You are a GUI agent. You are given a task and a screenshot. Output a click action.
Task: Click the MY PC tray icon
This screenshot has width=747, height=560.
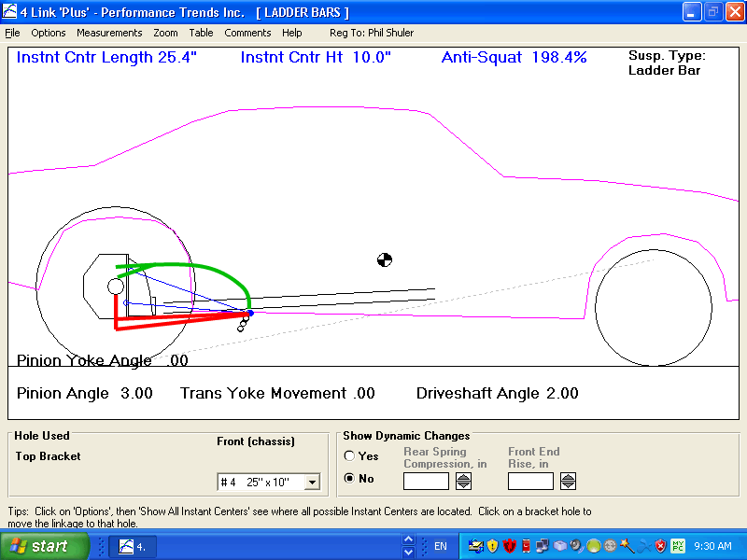tap(678, 546)
